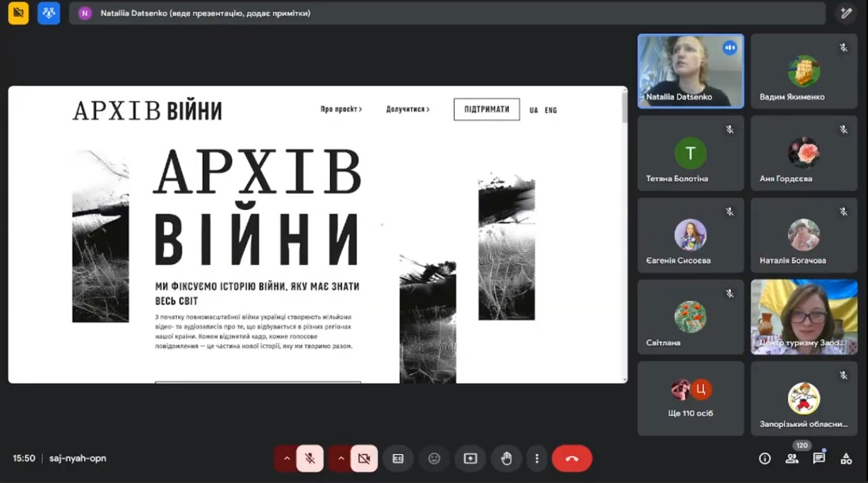Click the present screen icon
This screenshot has width=868, height=483.
pos(470,458)
